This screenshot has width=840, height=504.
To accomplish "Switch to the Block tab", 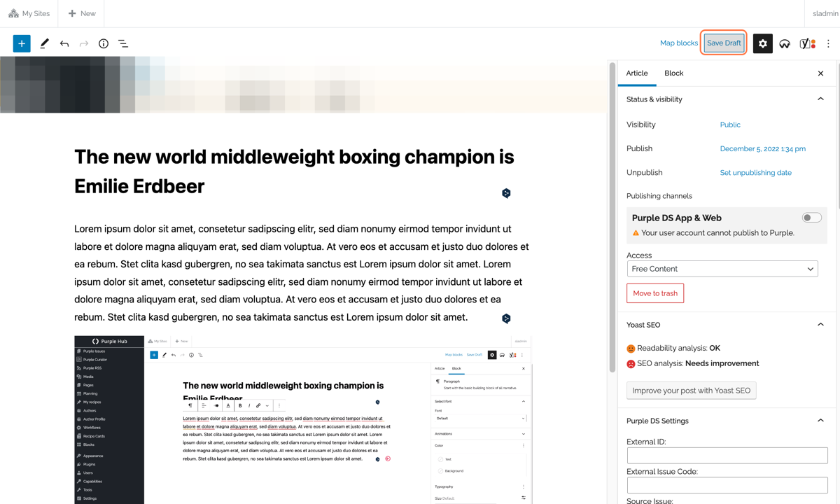I will point(673,73).
